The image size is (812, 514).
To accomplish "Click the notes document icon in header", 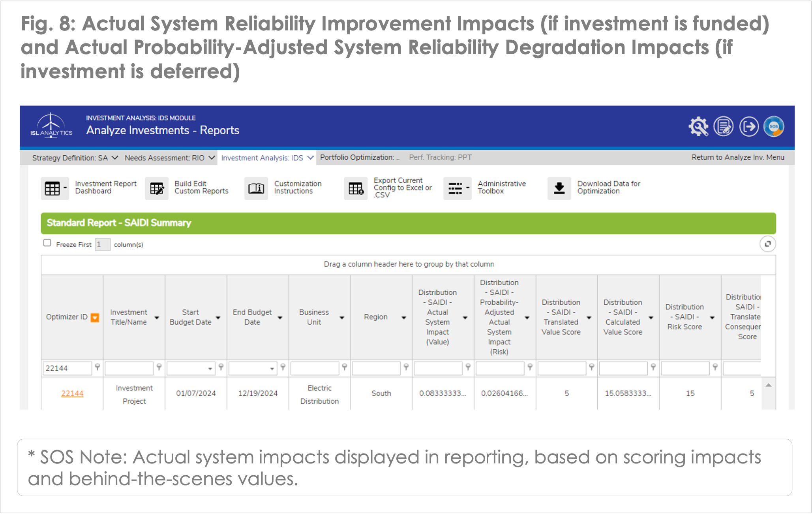I will coord(724,127).
